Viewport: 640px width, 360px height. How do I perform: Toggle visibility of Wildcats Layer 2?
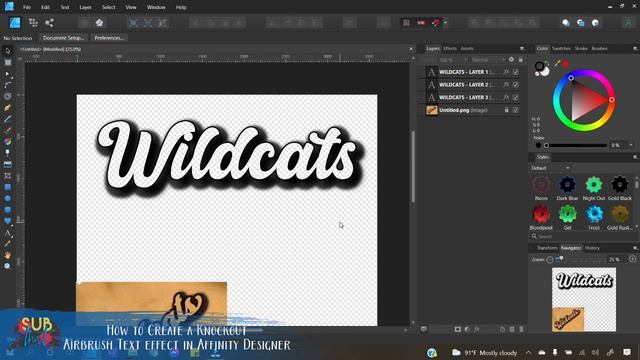click(516, 84)
